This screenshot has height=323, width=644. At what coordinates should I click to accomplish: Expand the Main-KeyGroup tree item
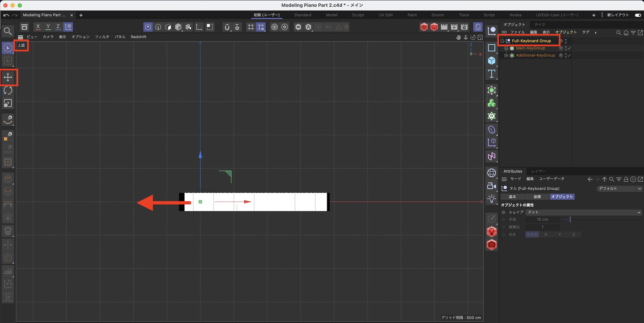coord(506,48)
